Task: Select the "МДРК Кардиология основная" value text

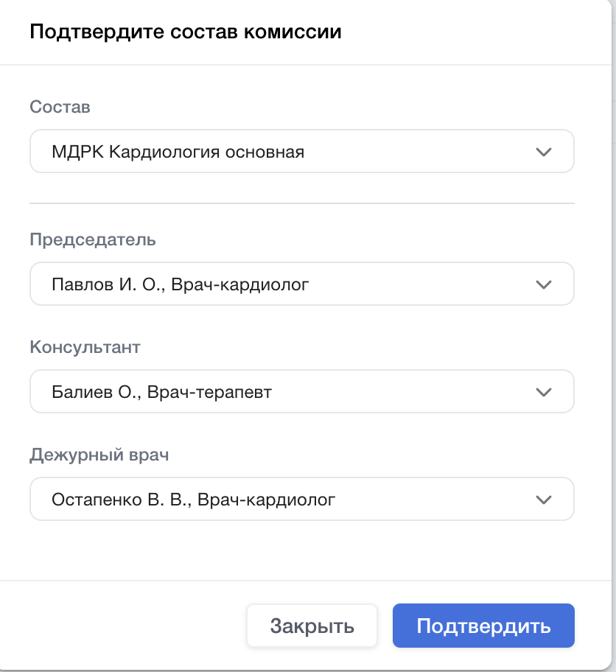Action: pyautogui.click(x=178, y=152)
